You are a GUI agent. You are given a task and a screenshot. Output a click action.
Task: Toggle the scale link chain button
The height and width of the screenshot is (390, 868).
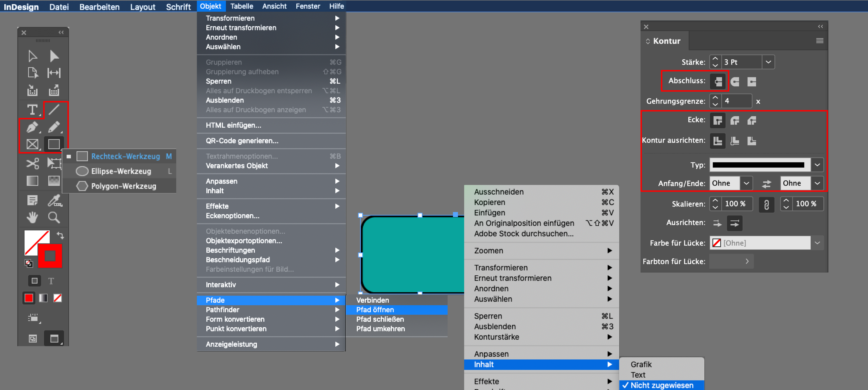pyautogui.click(x=766, y=204)
